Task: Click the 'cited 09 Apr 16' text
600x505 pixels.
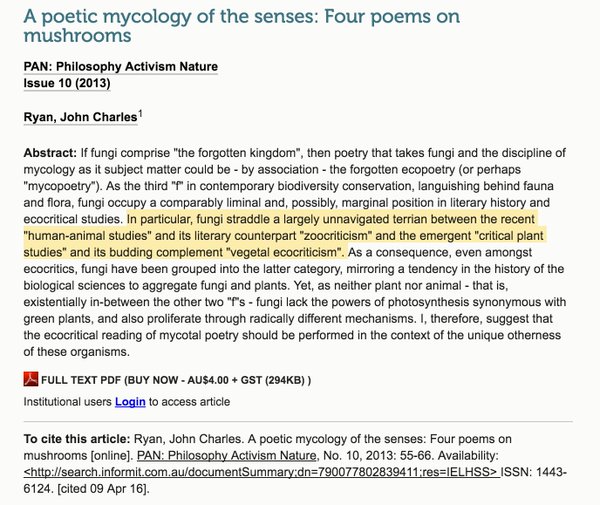Action: point(103,489)
